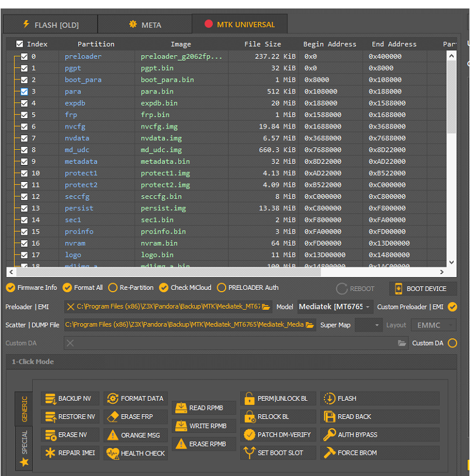The width and height of the screenshot is (470, 476).
Task: Open the SPECIAL vertical tab
Action: coord(24,448)
